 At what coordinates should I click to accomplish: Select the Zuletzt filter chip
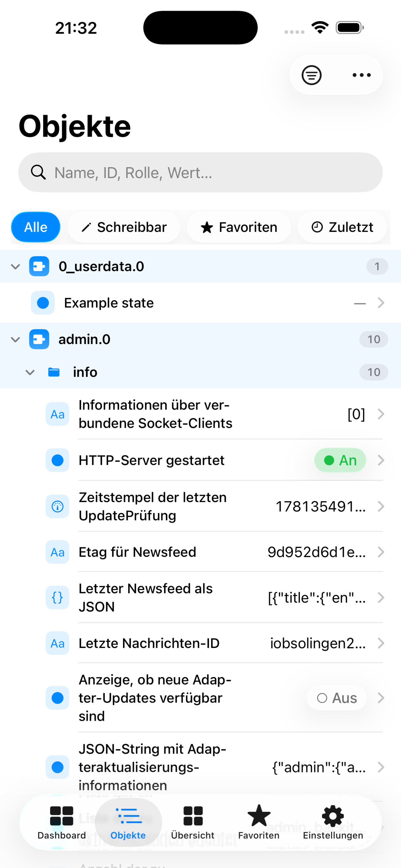click(342, 227)
